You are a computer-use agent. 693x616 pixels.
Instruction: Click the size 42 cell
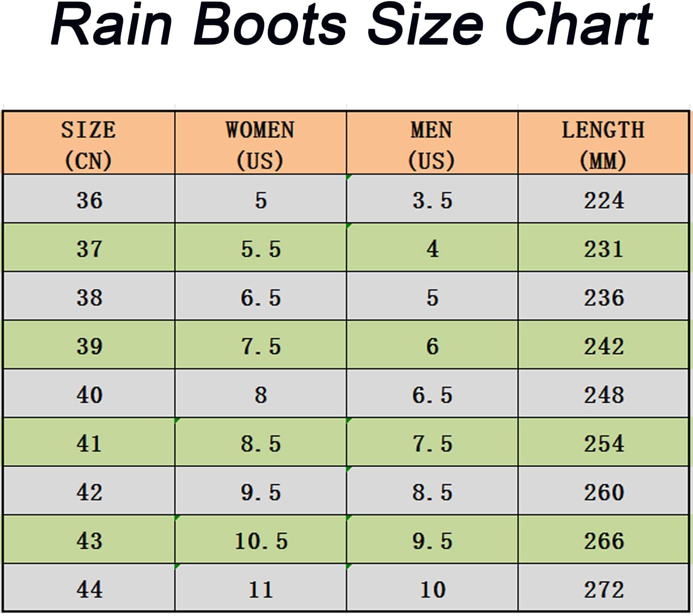(x=89, y=491)
